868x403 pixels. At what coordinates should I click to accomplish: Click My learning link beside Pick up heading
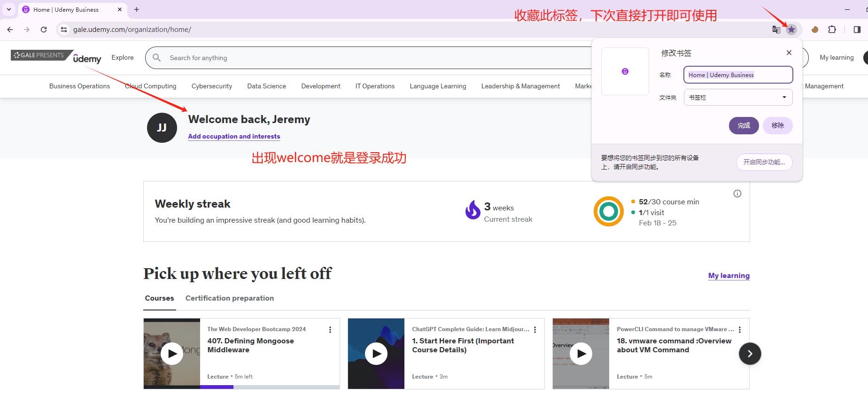[728, 275]
